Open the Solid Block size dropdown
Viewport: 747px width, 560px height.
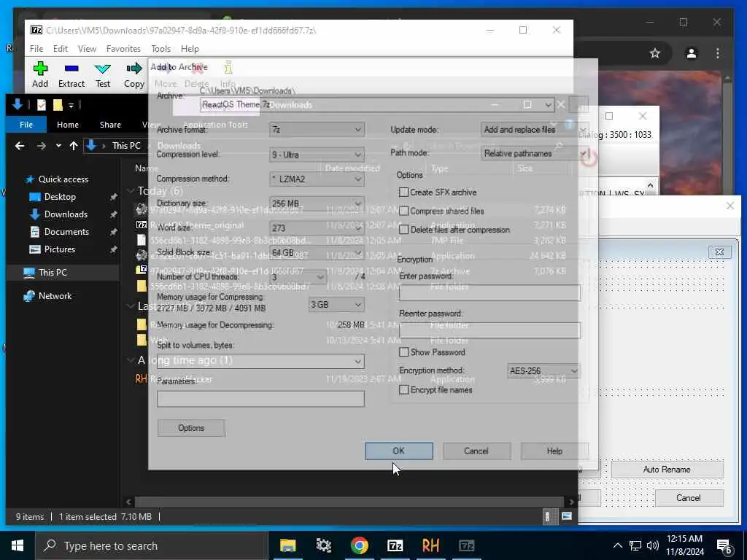coord(317,252)
